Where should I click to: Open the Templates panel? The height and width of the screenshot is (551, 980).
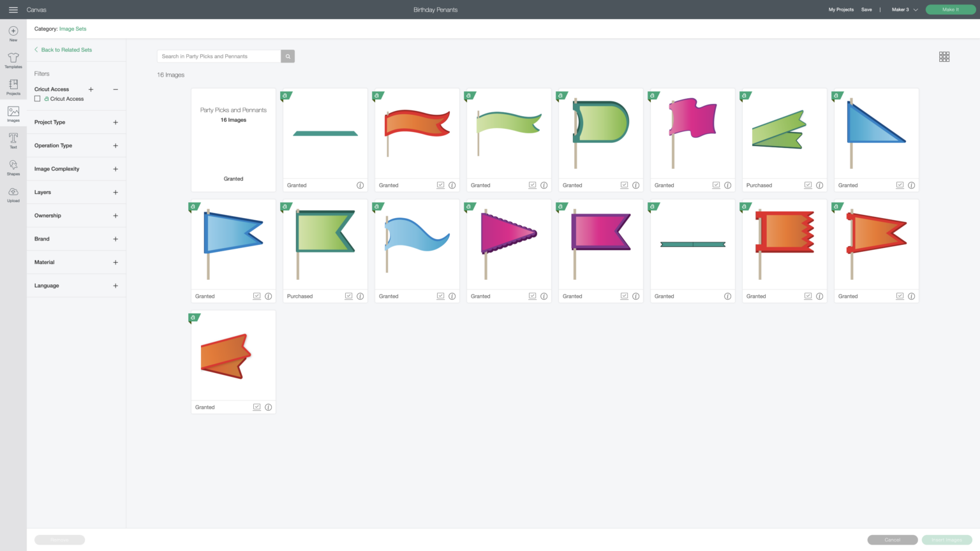tap(13, 60)
